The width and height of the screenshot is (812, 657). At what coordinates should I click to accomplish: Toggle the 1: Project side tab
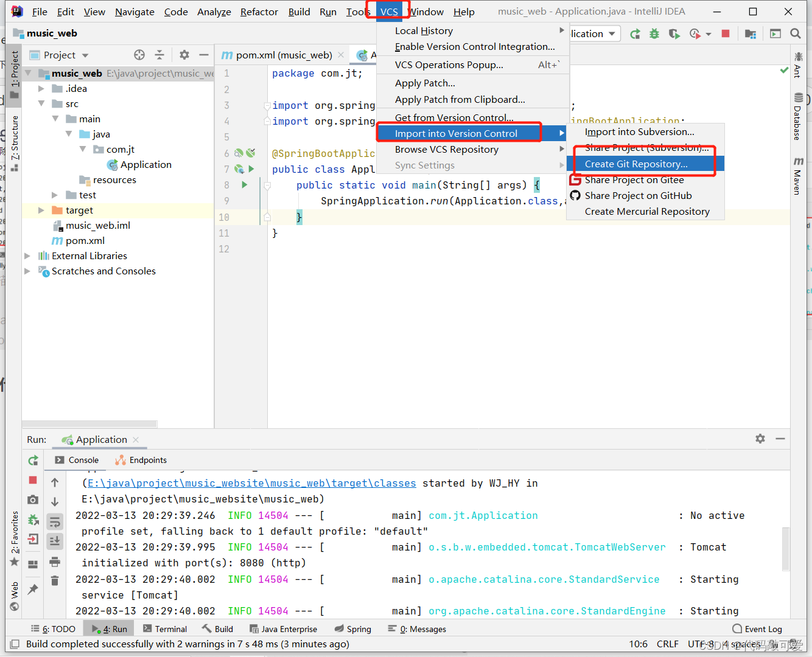coord(15,74)
